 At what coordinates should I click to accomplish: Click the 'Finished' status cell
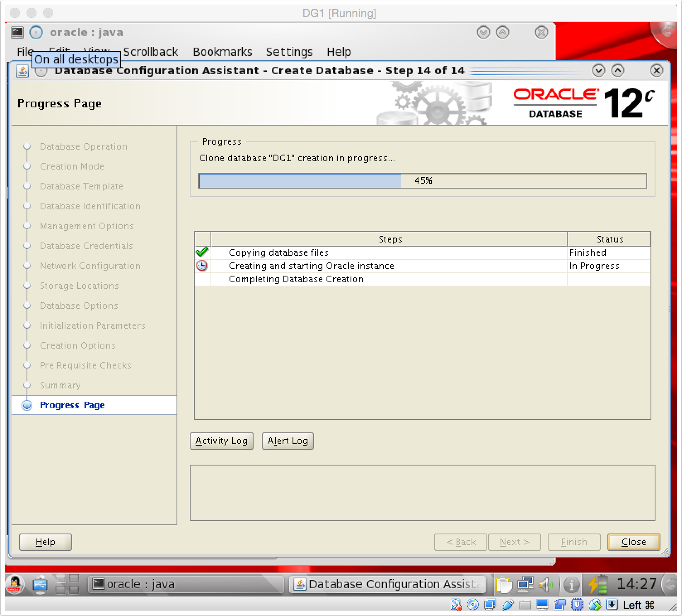point(609,252)
